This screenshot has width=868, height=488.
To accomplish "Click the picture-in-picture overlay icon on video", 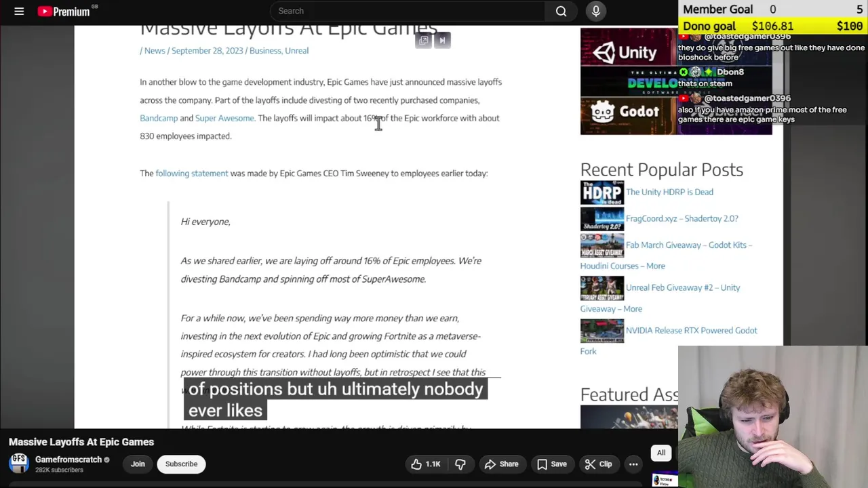I will click(x=424, y=41).
